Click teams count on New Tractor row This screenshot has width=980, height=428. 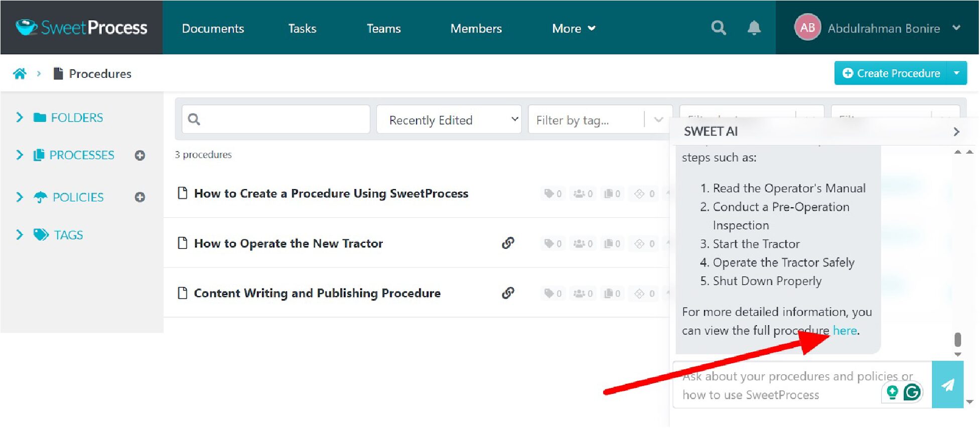tap(583, 244)
